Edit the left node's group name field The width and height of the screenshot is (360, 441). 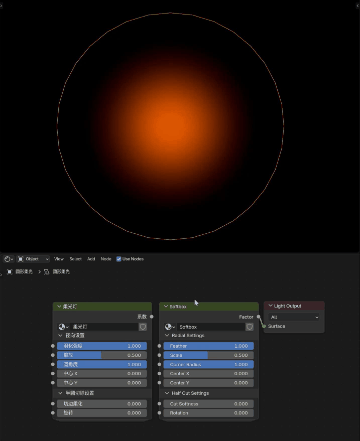point(104,327)
